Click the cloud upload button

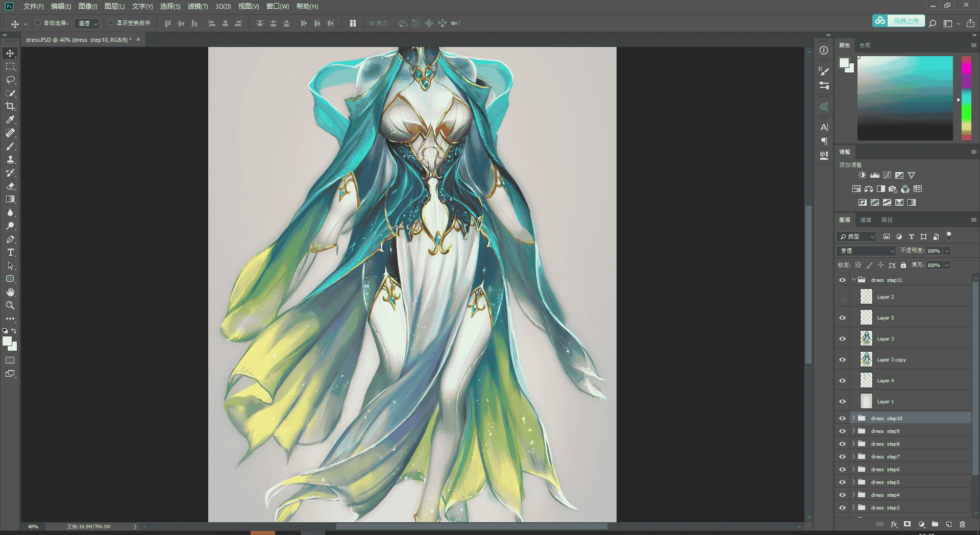(x=899, y=21)
